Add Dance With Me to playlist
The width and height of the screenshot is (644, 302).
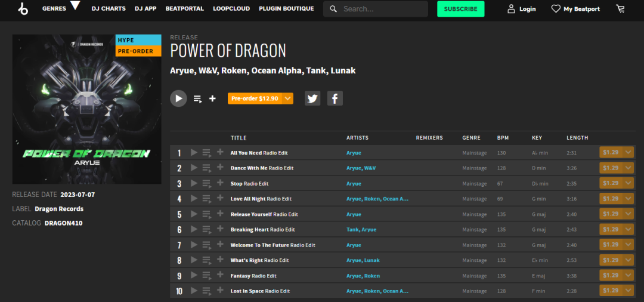coord(220,168)
